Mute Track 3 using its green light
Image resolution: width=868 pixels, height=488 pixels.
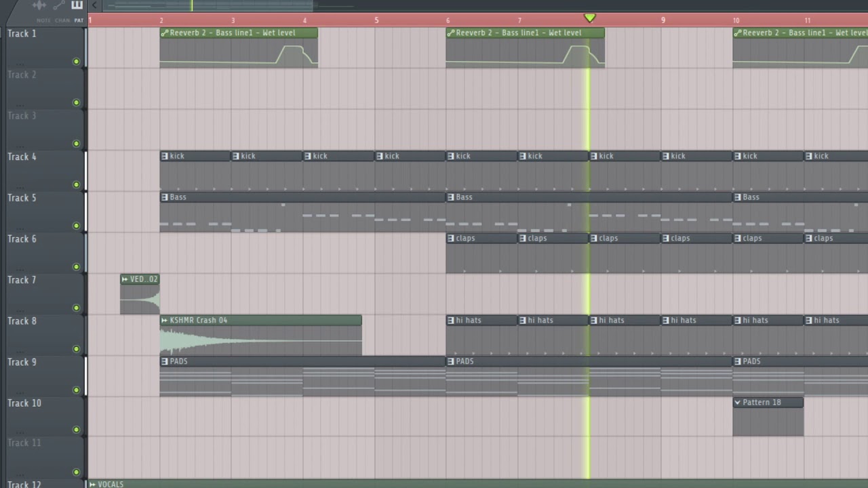click(x=76, y=144)
